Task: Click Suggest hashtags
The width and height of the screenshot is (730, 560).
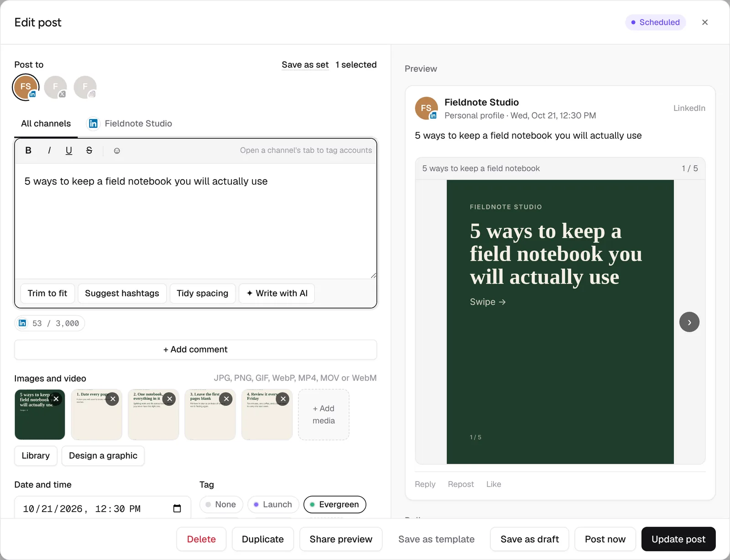Action: 122,293
